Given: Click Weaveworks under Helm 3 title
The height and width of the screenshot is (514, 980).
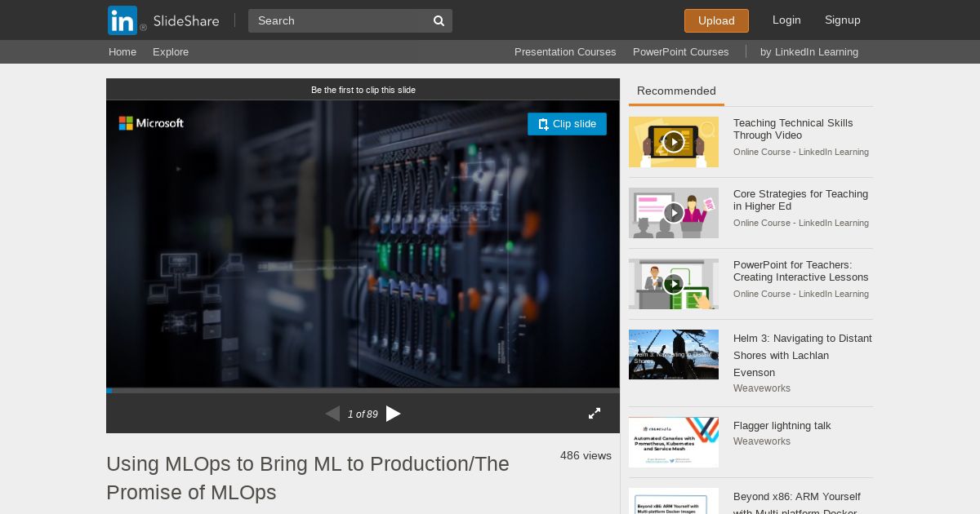Looking at the screenshot, I should [x=762, y=388].
